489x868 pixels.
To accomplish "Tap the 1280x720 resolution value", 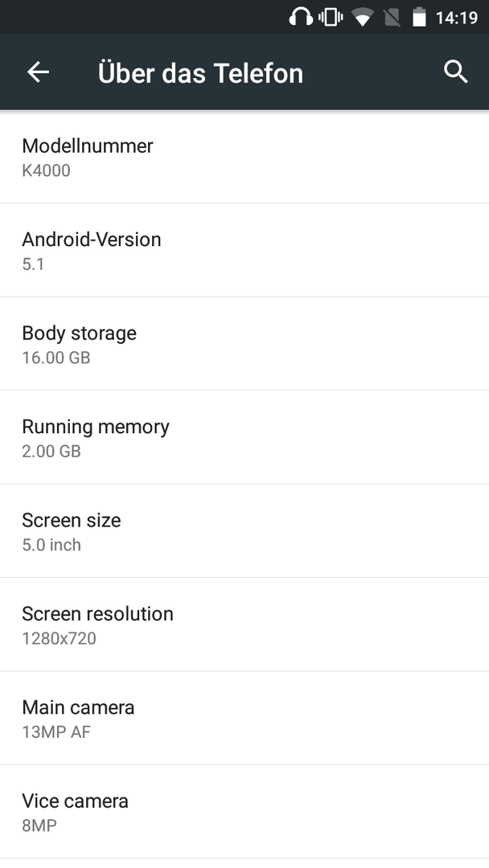I will tap(60, 638).
